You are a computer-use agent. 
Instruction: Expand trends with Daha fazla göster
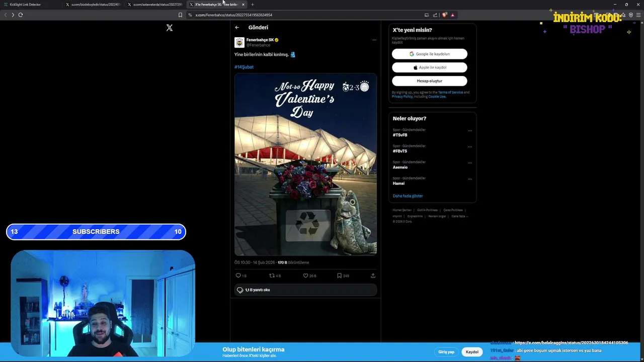tap(408, 196)
